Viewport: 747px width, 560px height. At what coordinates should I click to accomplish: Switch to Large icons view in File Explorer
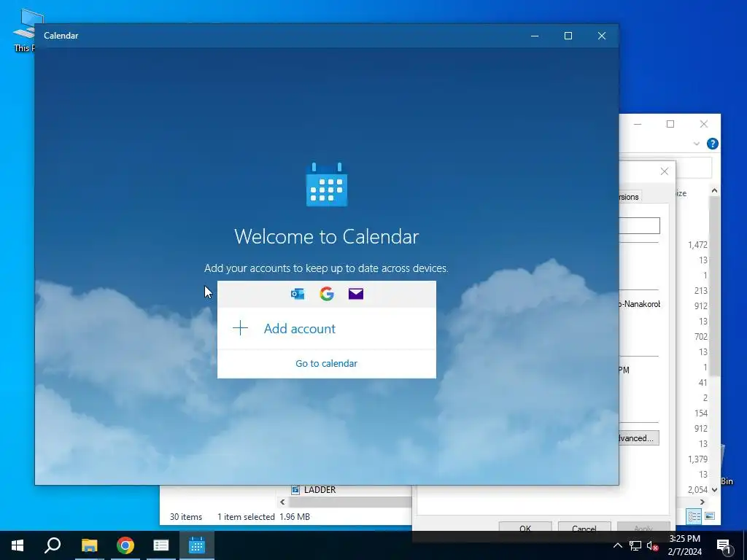click(710, 516)
